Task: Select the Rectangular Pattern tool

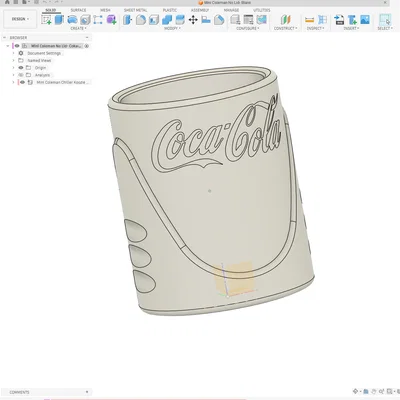Action: click(x=98, y=20)
